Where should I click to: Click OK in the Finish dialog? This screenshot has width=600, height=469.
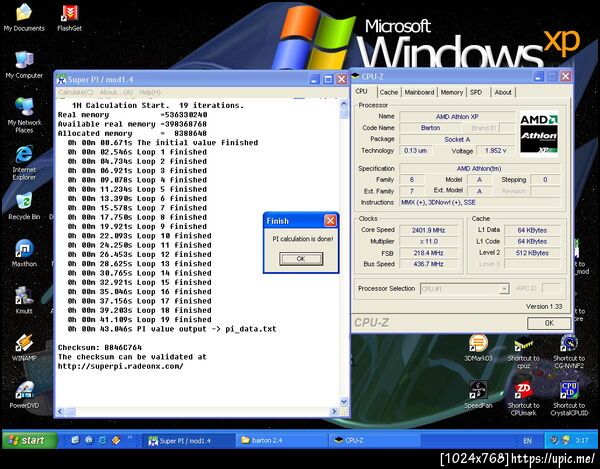(x=301, y=259)
